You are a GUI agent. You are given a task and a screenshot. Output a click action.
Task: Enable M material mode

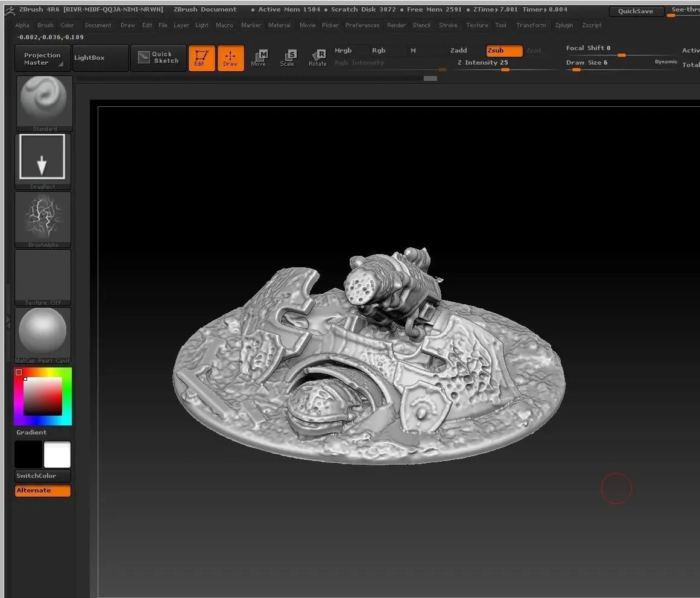pyautogui.click(x=414, y=51)
